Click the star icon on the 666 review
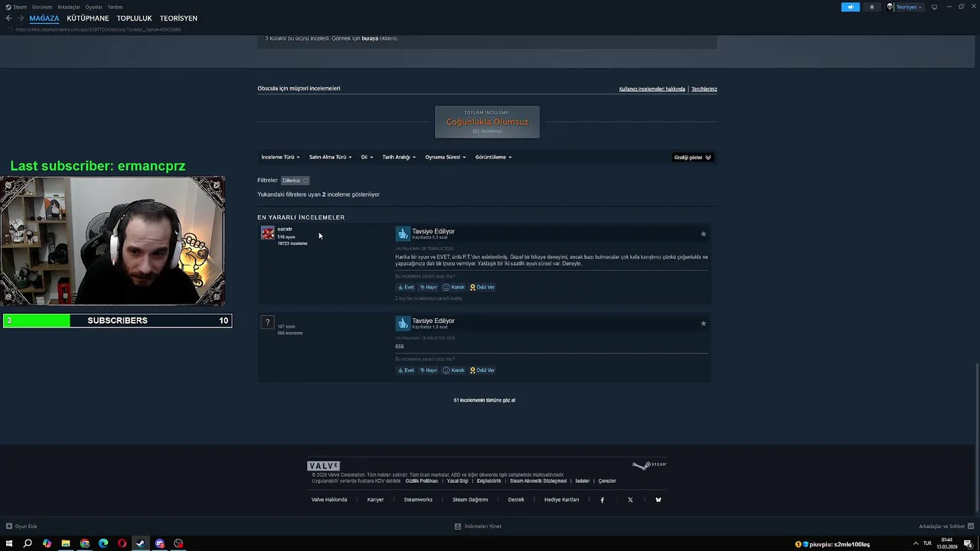This screenshot has height=551, width=980. [704, 323]
